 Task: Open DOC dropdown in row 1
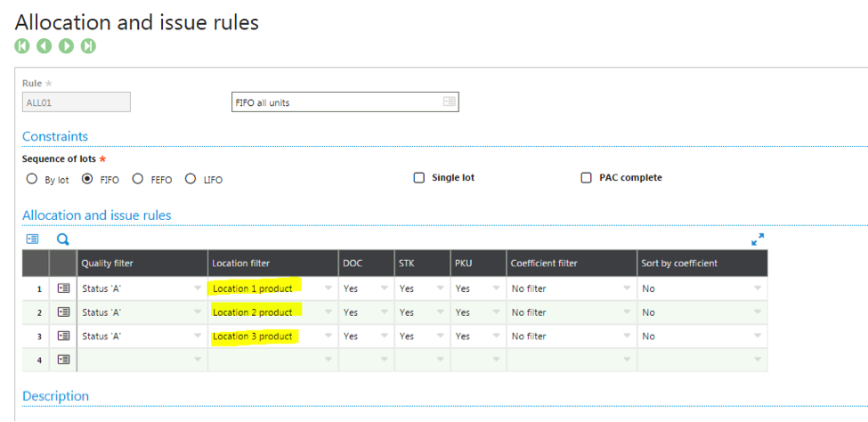[385, 288]
